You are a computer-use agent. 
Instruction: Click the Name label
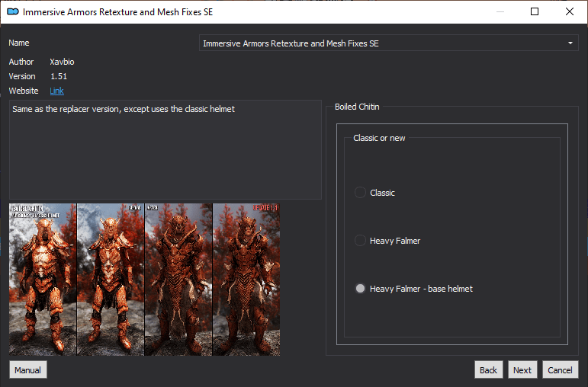pos(19,43)
